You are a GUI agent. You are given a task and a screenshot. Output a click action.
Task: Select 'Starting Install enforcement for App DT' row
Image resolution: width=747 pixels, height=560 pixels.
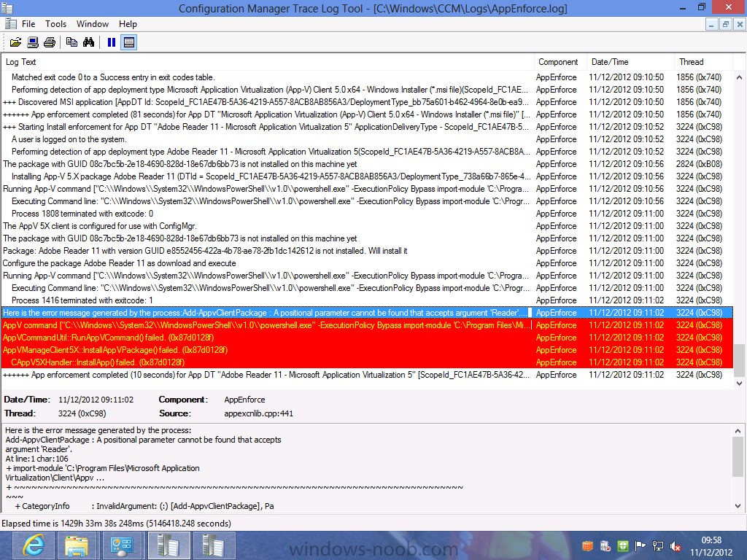pos(367,127)
